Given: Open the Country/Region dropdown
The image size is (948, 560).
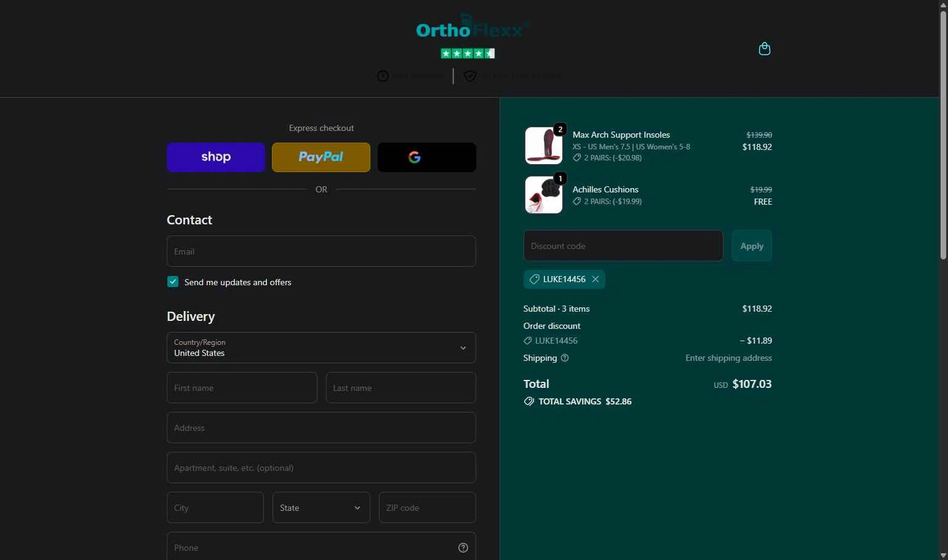Looking at the screenshot, I should [x=321, y=348].
